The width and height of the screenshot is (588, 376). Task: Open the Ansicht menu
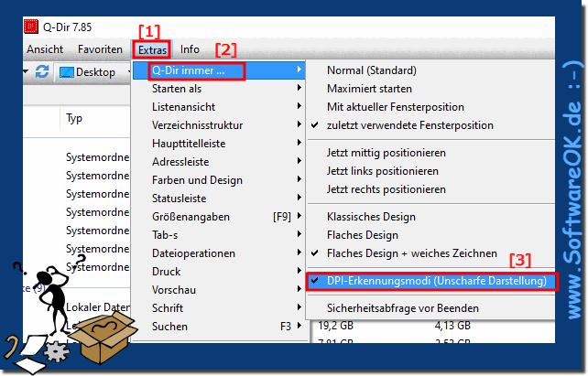tap(45, 49)
